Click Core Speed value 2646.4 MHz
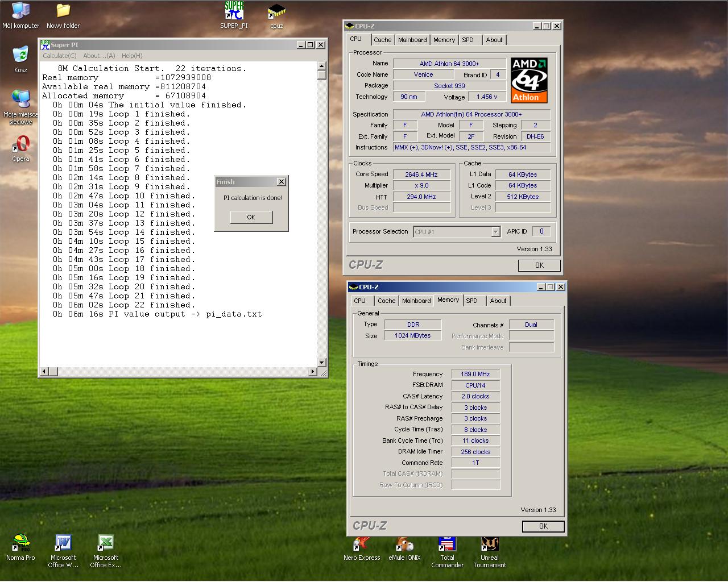The image size is (728, 582). click(x=421, y=174)
